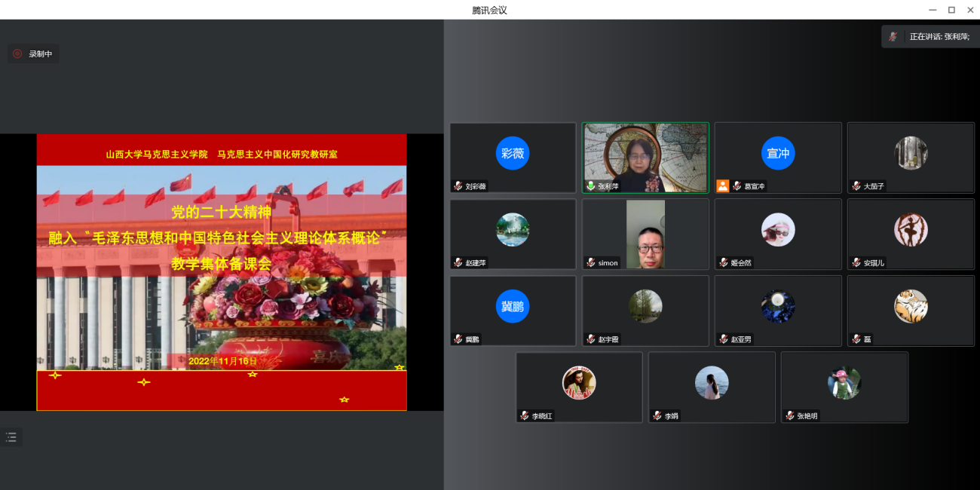
Task: Click muted mic icon beside 李晓红
Action: [525, 415]
